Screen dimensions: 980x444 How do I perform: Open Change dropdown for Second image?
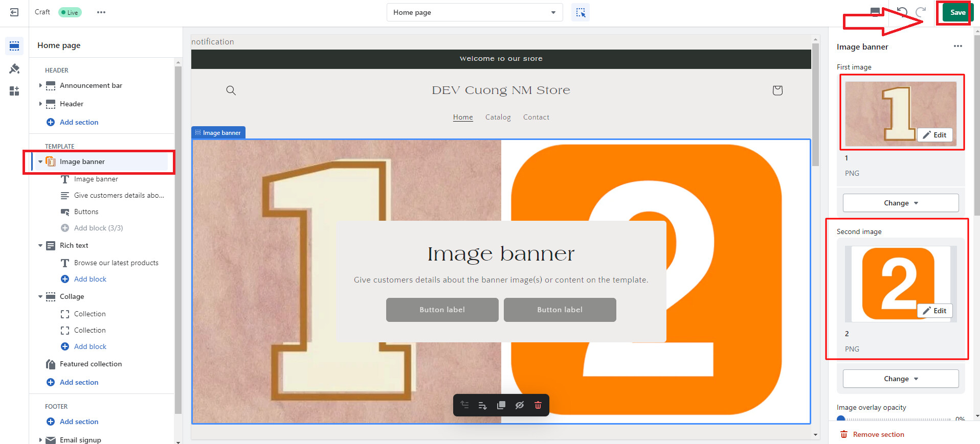pos(901,379)
